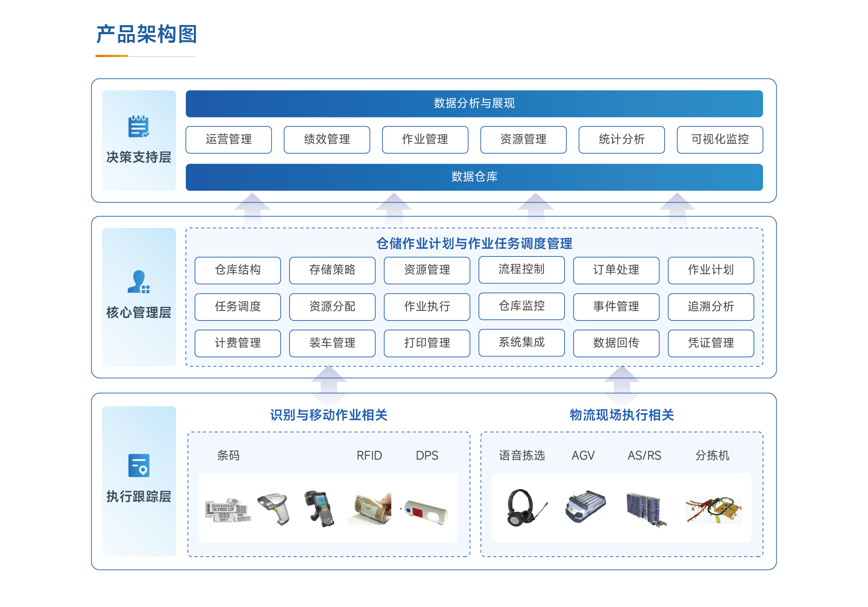Click the handheld barcode scanner image
Screen dimensions: 868x607
pos(274,508)
